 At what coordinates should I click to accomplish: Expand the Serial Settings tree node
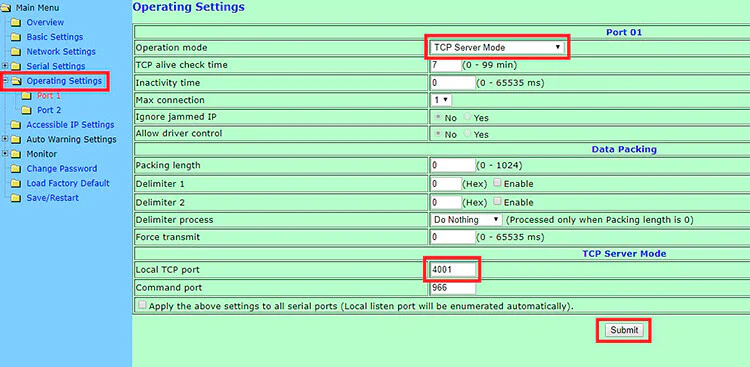(5, 66)
